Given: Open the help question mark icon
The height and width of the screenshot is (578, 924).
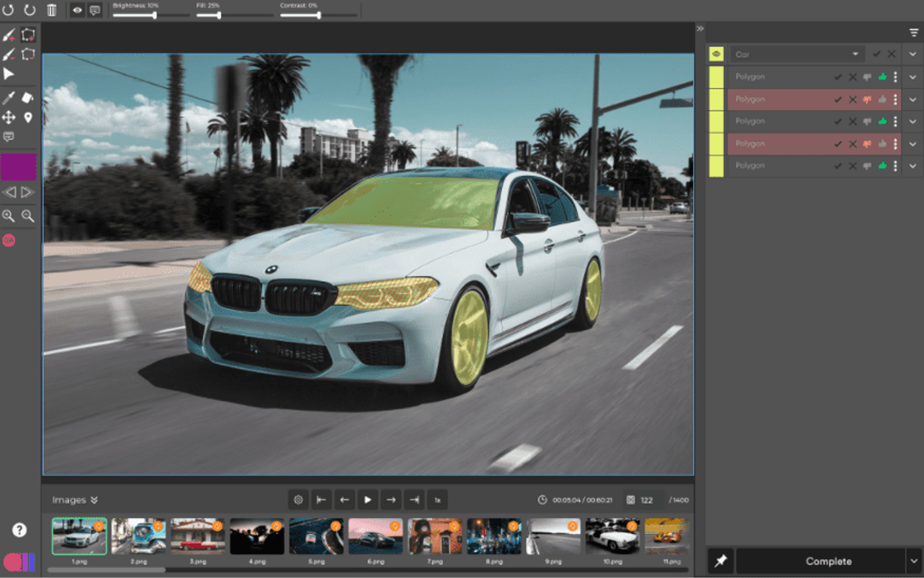Looking at the screenshot, I should (x=19, y=530).
